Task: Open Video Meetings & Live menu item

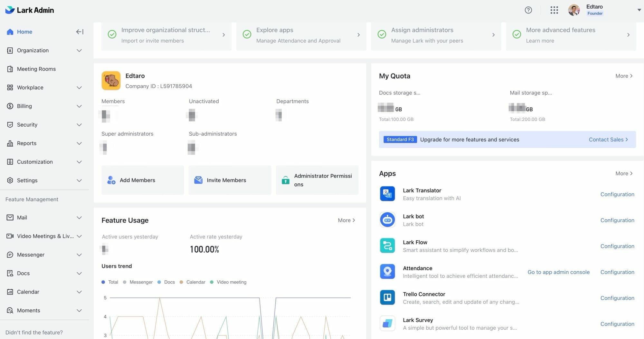Action: (44, 236)
